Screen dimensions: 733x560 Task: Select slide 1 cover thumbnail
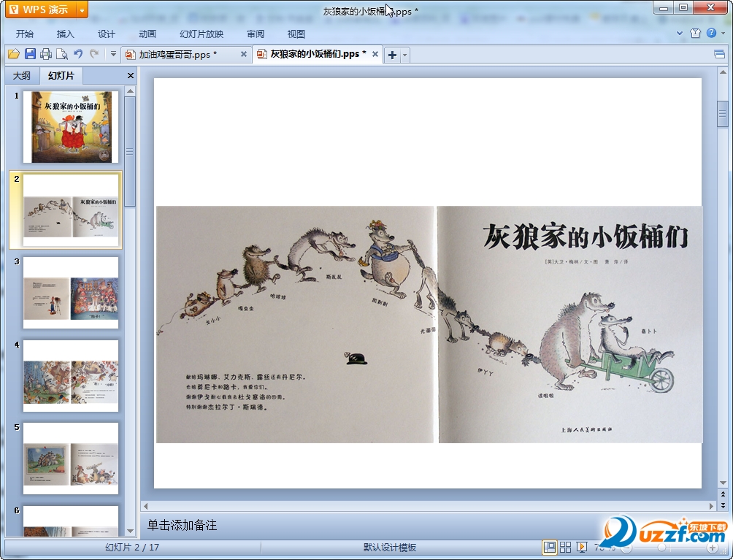pyautogui.click(x=71, y=127)
